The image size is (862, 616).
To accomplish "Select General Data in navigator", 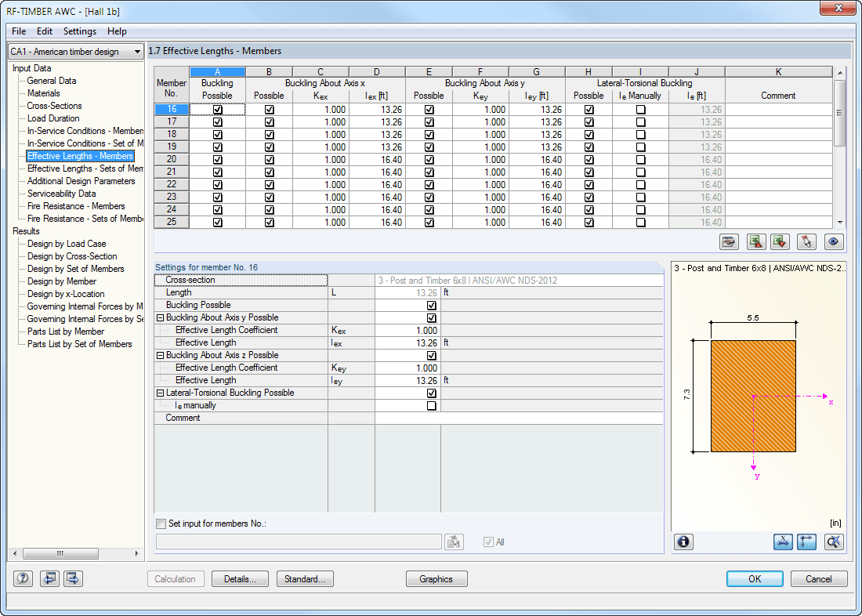I will click(52, 81).
